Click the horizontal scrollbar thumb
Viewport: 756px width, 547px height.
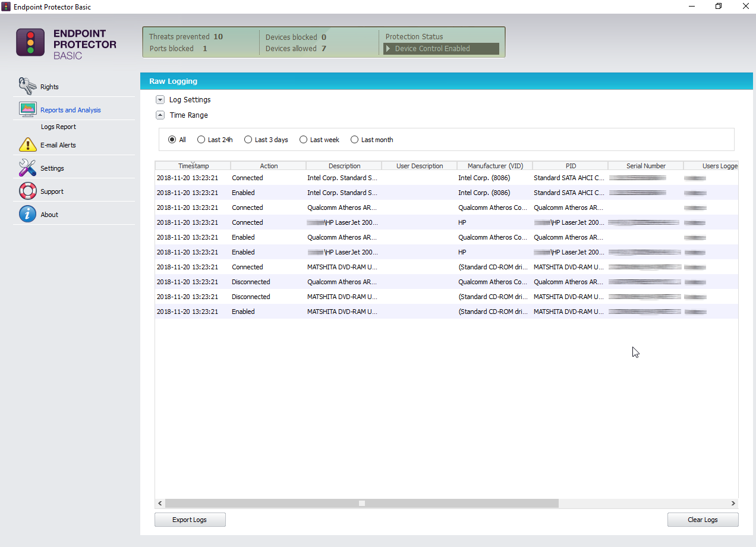[361, 503]
